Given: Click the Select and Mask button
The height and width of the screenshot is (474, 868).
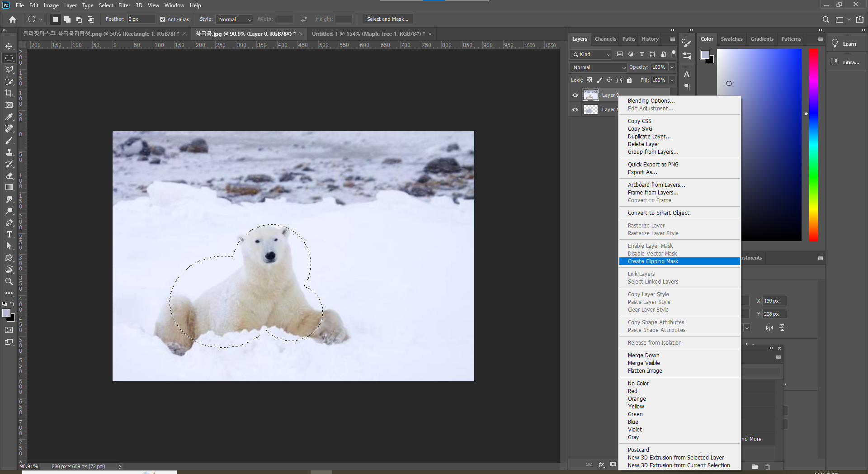Looking at the screenshot, I should pyautogui.click(x=387, y=19).
